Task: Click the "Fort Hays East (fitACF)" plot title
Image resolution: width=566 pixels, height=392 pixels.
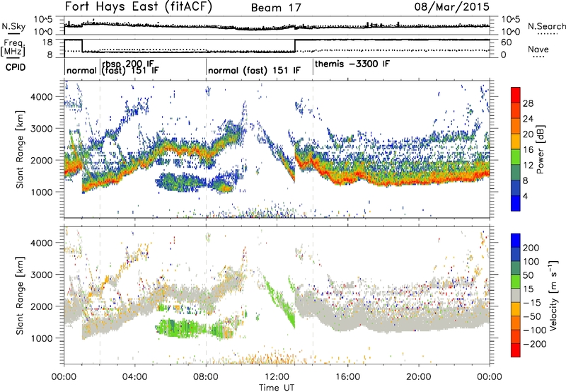Action: click(139, 7)
